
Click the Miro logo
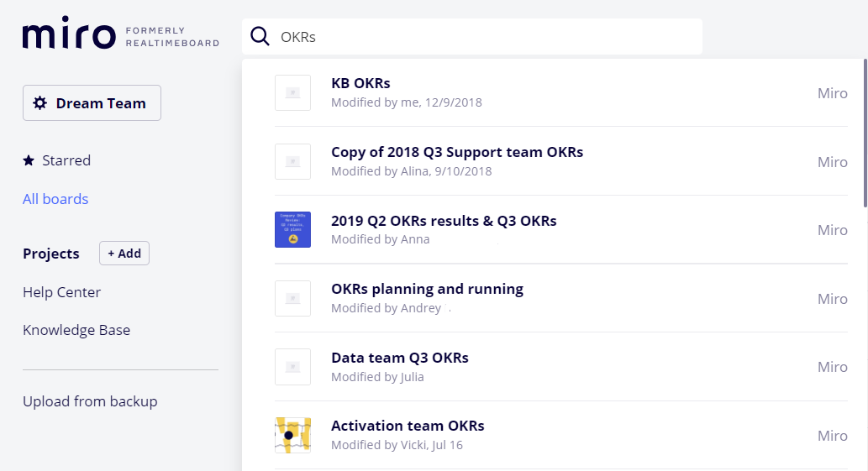point(69,36)
